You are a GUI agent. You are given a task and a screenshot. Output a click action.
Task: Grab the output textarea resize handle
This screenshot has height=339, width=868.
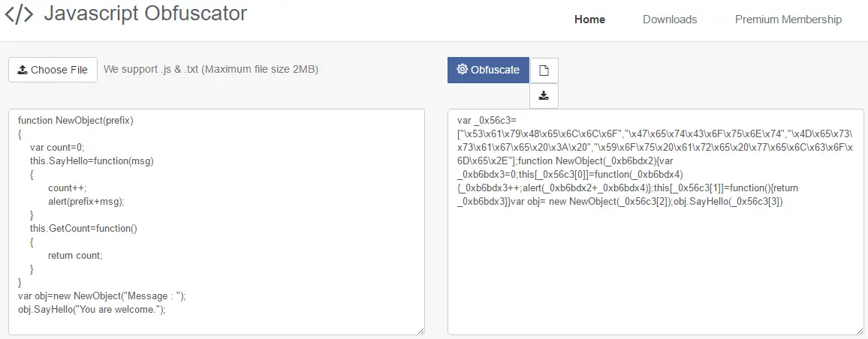(860, 331)
